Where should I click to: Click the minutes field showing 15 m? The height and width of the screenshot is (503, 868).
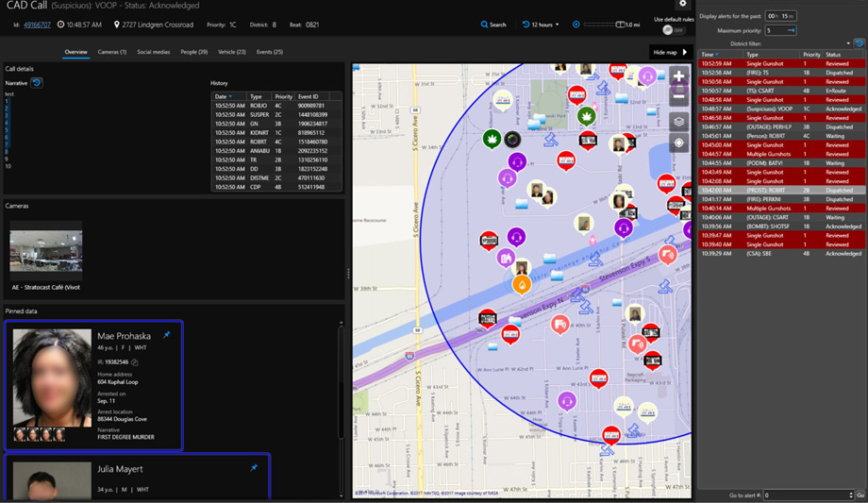point(789,16)
